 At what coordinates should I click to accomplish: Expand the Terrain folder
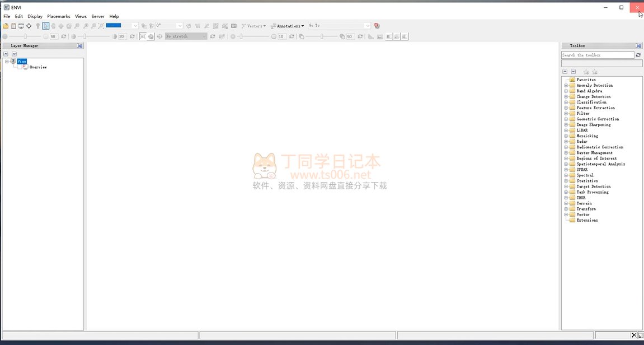[x=566, y=203]
